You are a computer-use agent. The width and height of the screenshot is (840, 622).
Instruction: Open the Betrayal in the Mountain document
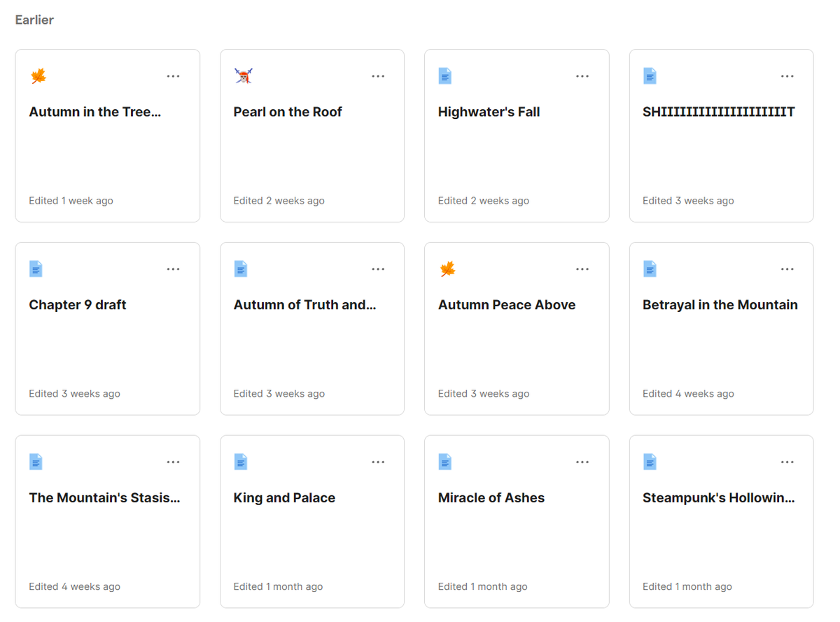click(720, 305)
